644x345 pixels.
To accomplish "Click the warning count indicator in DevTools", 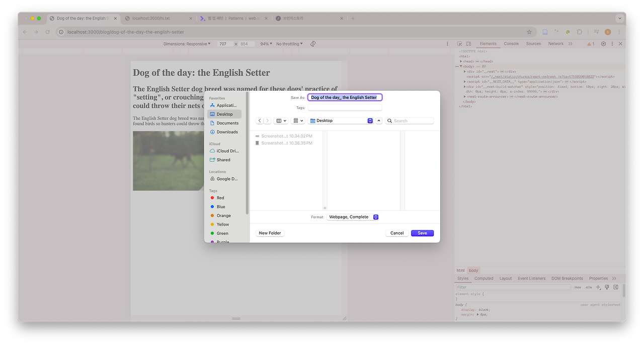I will pyautogui.click(x=591, y=44).
